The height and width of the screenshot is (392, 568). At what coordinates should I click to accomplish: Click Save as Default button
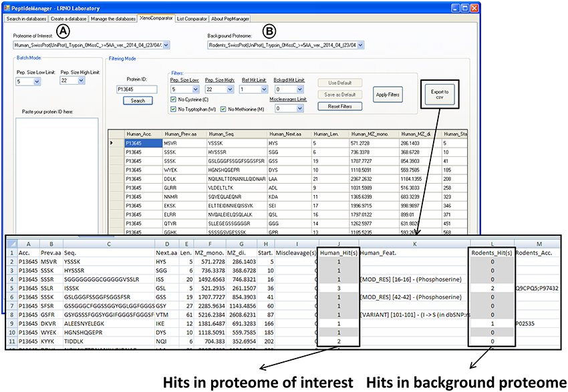pos(339,94)
